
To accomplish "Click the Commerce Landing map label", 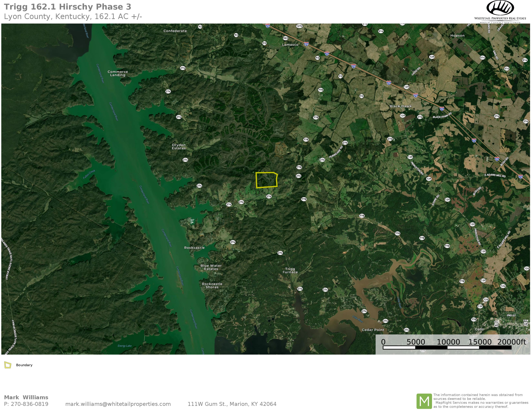I will (x=118, y=73).
